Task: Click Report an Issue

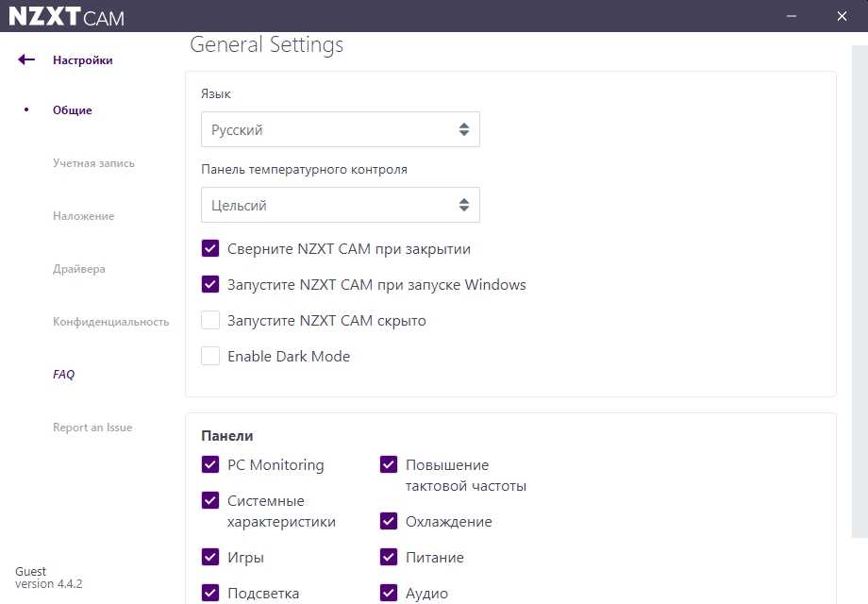Action: coord(92,428)
